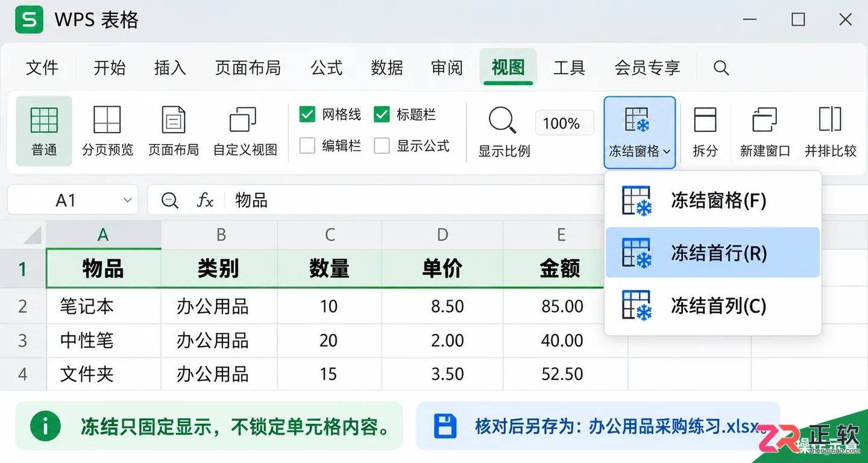
Task: Open the 文件 menu
Action: click(42, 68)
